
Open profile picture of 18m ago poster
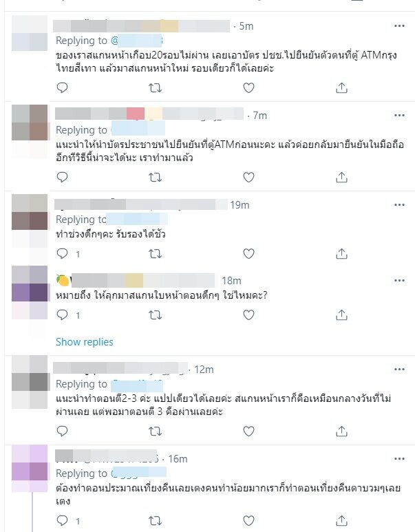click(30, 284)
